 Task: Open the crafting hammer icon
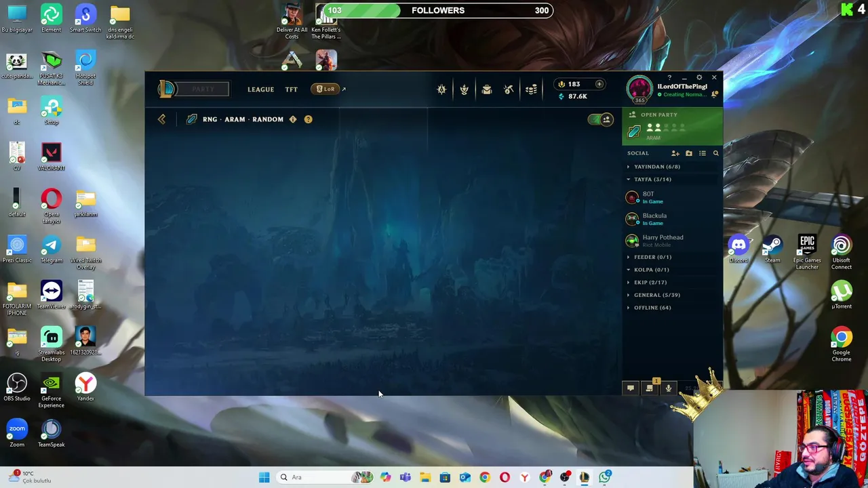coord(509,89)
